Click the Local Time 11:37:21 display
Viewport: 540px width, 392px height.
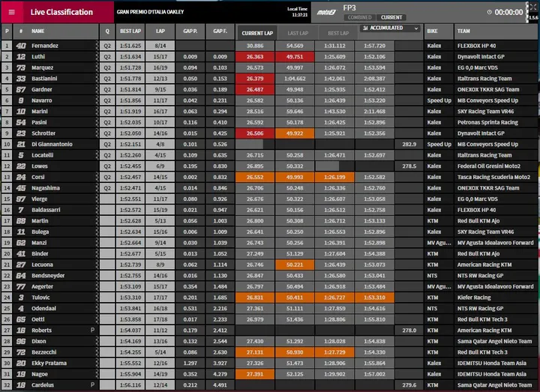(x=297, y=12)
